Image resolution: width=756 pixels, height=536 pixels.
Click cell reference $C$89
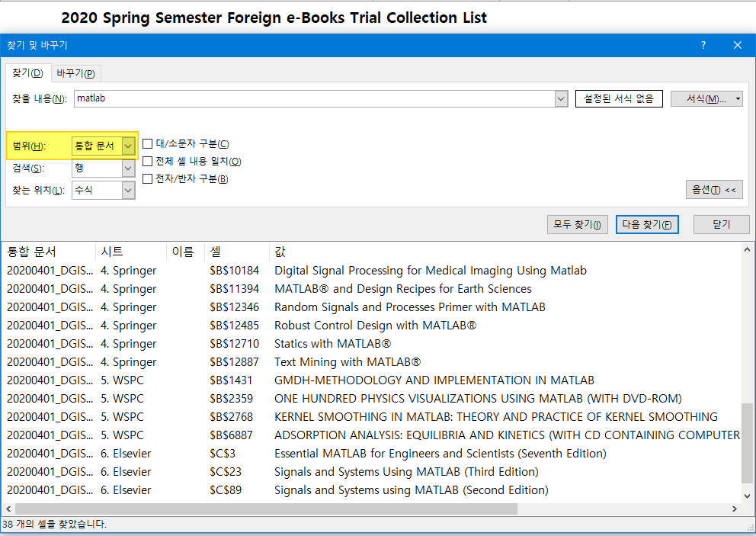226,491
